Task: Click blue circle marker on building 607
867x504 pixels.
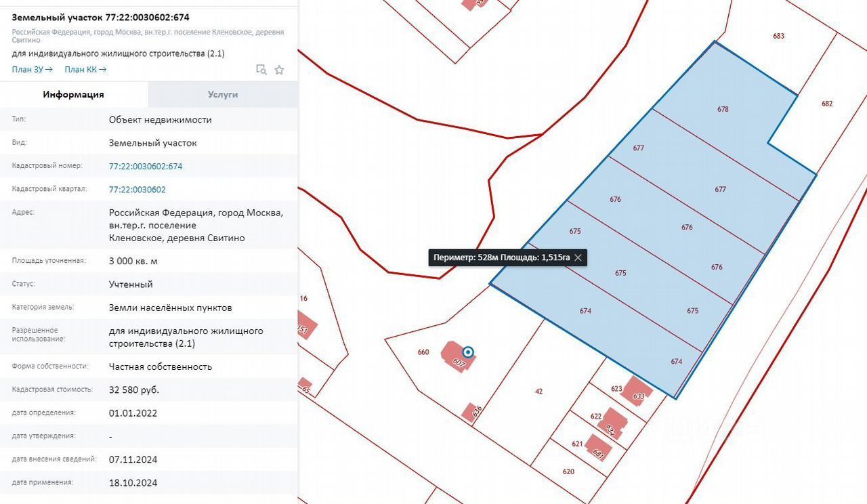Action: [x=468, y=352]
